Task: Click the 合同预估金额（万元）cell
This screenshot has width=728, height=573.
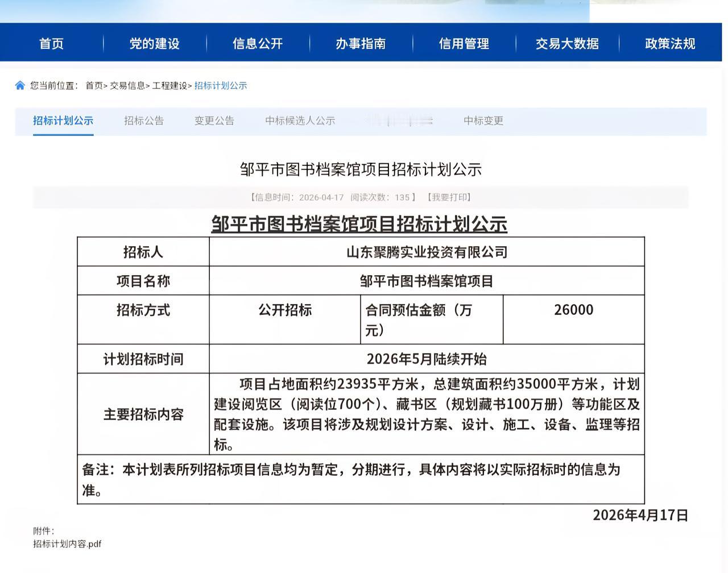Action: tap(432, 319)
